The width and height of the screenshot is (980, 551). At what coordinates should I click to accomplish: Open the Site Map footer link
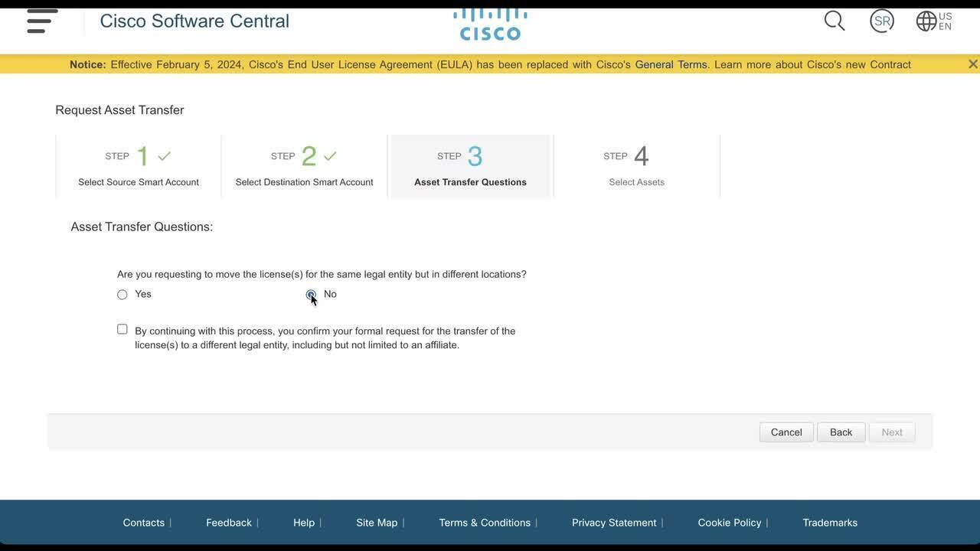pyautogui.click(x=377, y=523)
